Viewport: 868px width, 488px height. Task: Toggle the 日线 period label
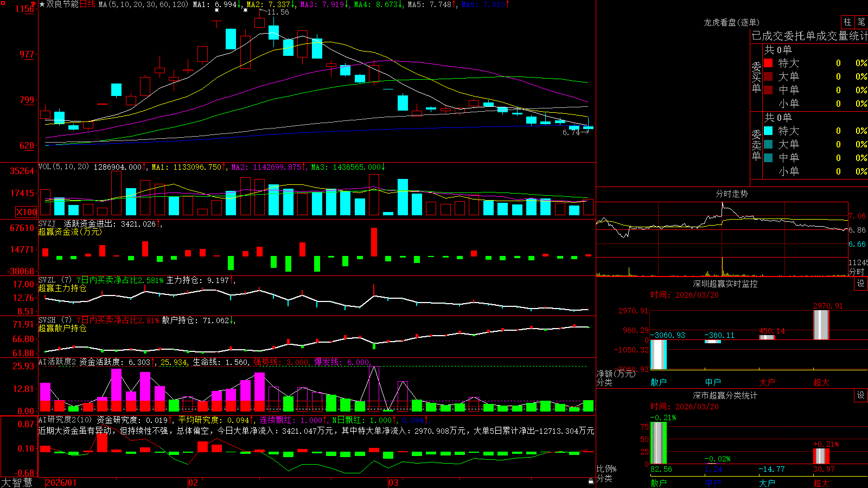[x=88, y=4]
